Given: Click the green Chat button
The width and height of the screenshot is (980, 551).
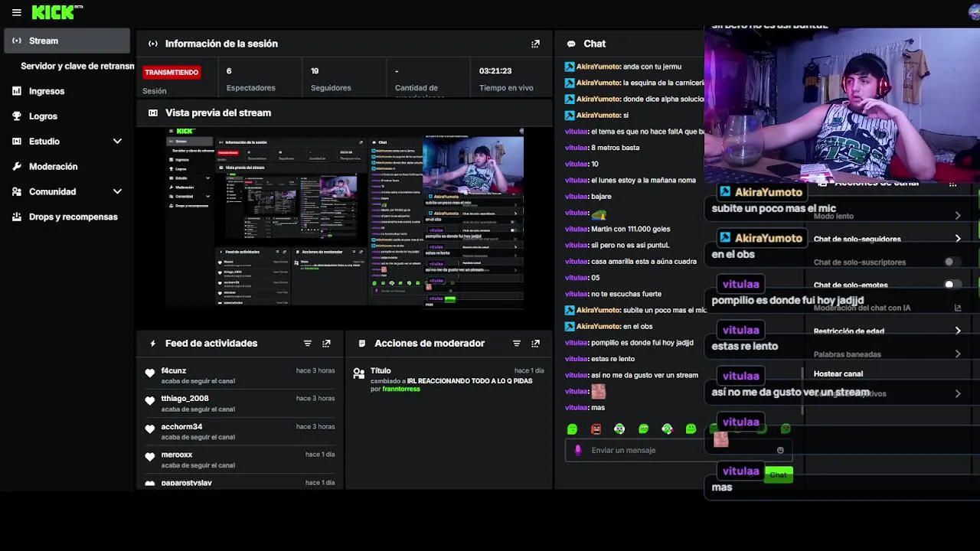Looking at the screenshot, I should pyautogui.click(x=778, y=474).
